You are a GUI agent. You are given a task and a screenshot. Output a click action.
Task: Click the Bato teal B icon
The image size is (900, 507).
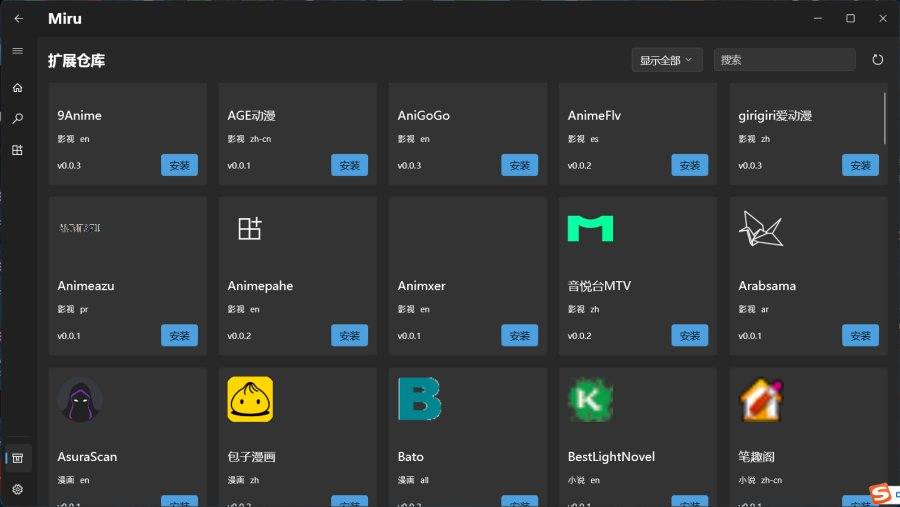(420, 399)
